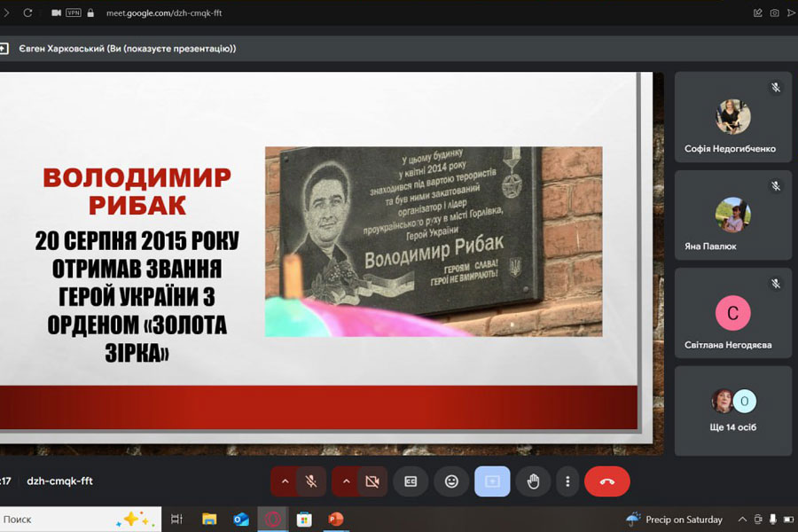
Task: Click the ВОЛОДИМИР РИБАК slide heading
Action: (x=137, y=192)
